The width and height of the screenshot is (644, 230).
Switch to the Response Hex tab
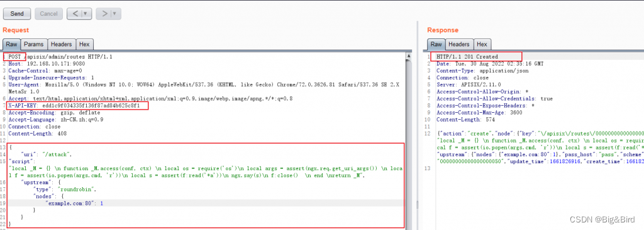482,44
